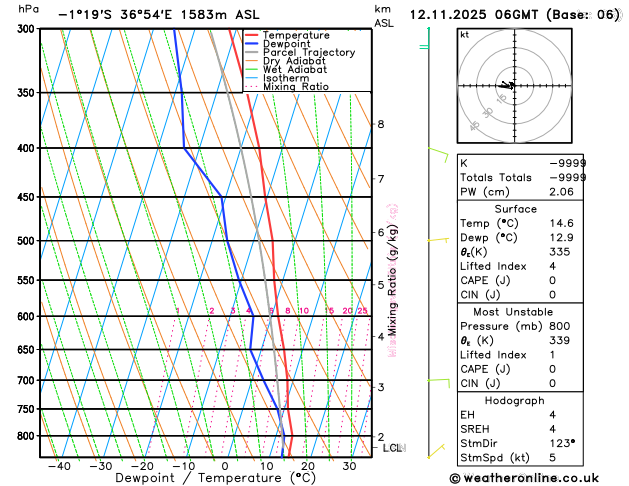629x486 pixels.
Task: Click the 750 pressure level label
Action: tap(28, 409)
